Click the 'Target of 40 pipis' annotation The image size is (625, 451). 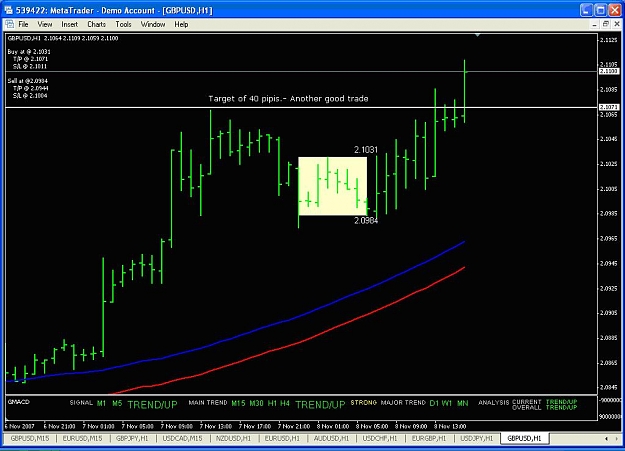click(x=288, y=98)
